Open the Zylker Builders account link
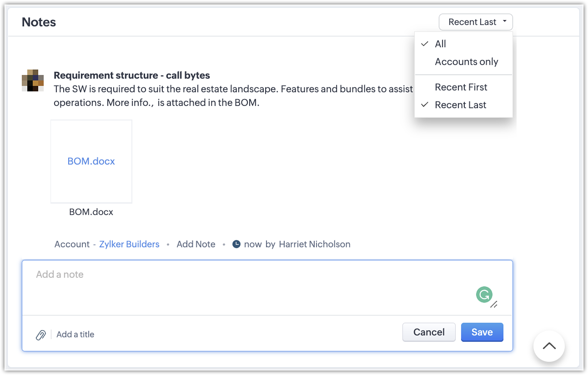The image size is (588, 375). pyautogui.click(x=129, y=244)
